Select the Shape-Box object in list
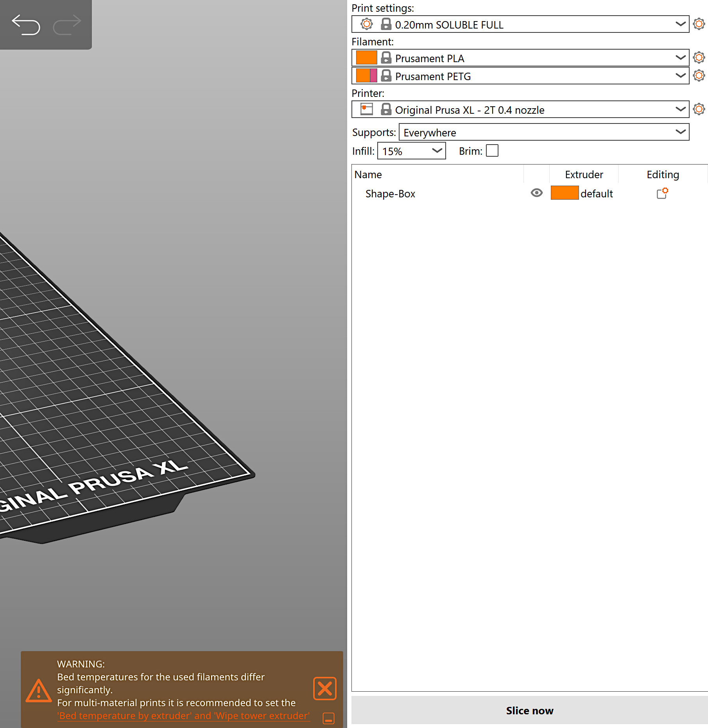This screenshot has width=708, height=728. [390, 194]
